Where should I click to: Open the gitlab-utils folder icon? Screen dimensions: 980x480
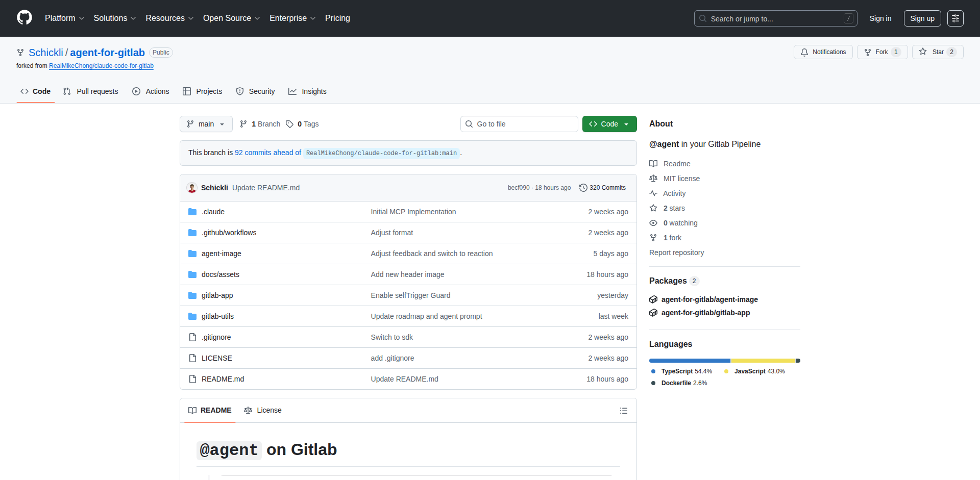click(192, 316)
